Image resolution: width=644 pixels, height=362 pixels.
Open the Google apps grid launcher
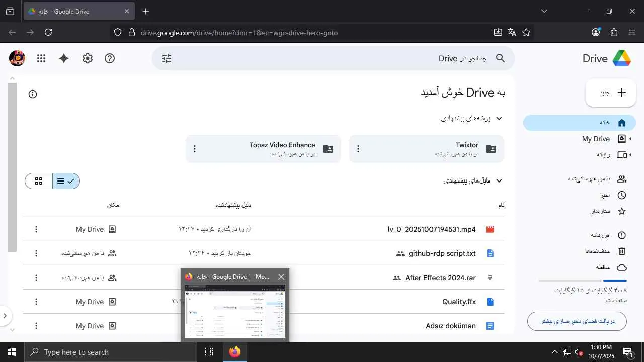[41, 58]
